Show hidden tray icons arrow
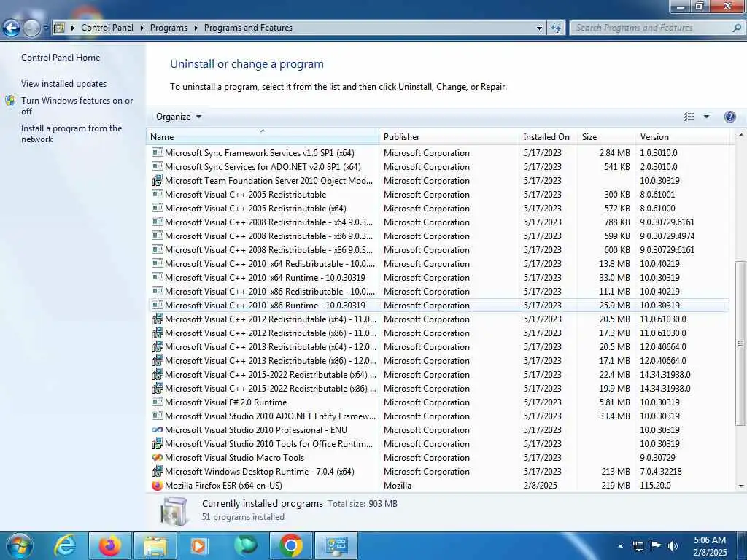The height and width of the screenshot is (560, 747). (x=620, y=546)
